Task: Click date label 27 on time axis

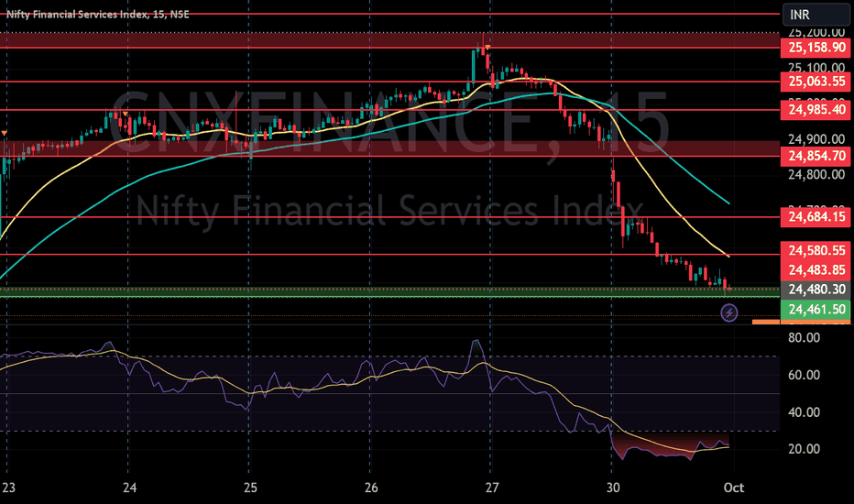Action: click(x=492, y=488)
